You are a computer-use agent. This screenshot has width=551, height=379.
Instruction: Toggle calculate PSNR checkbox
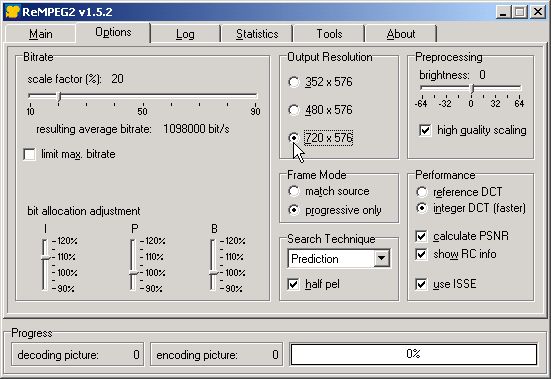coord(421,236)
